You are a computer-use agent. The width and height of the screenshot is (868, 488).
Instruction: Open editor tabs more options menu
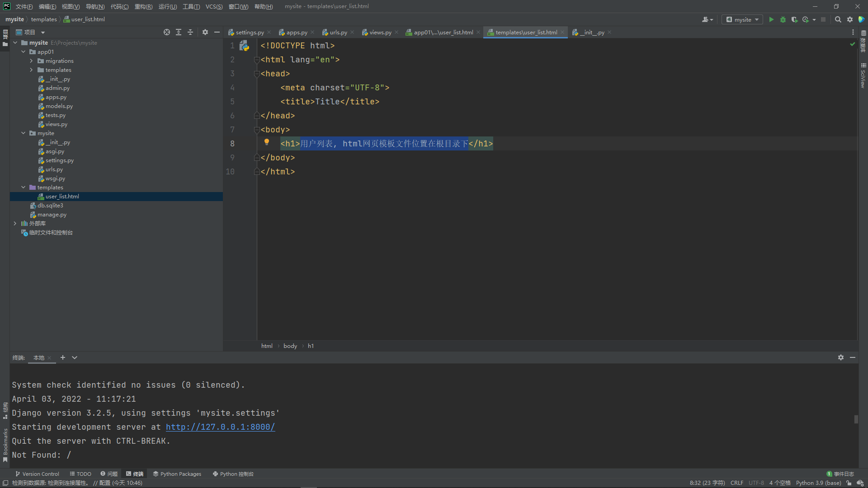point(853,32)
